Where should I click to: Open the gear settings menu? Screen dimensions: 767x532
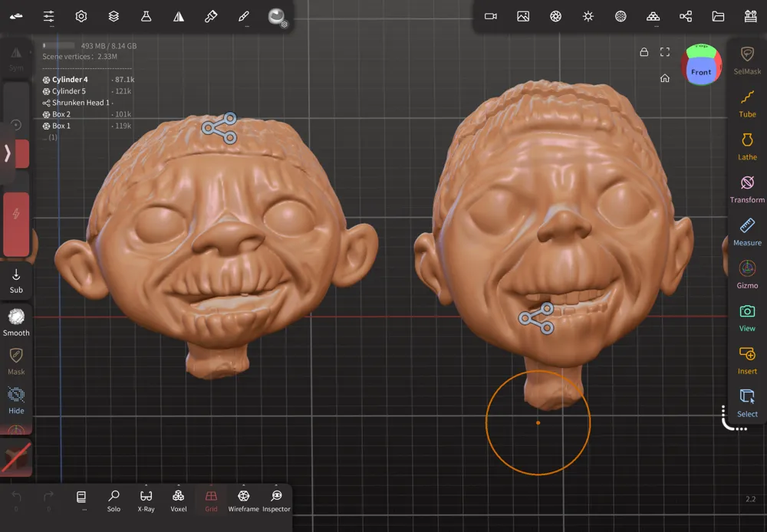[x=81, y=16]
